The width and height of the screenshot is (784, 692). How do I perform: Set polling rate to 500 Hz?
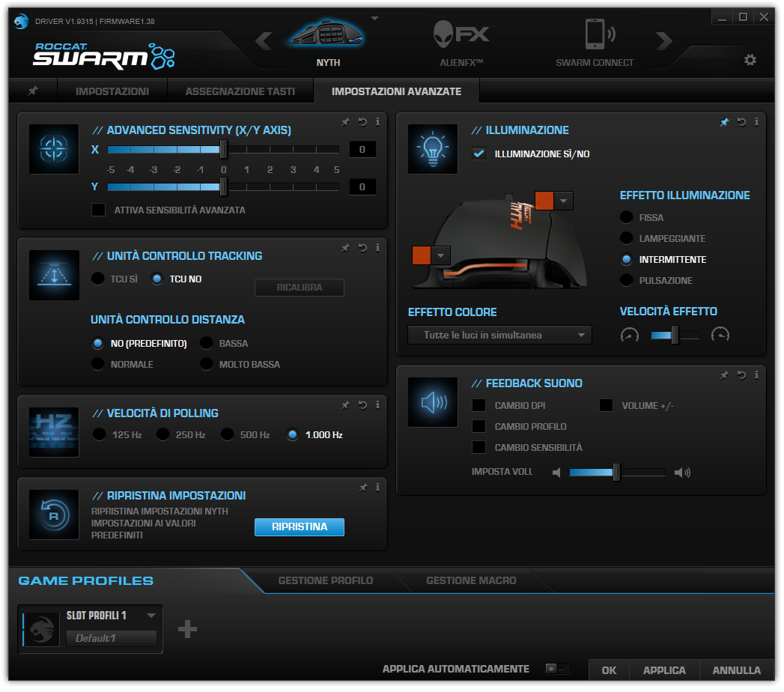point(228,434)
